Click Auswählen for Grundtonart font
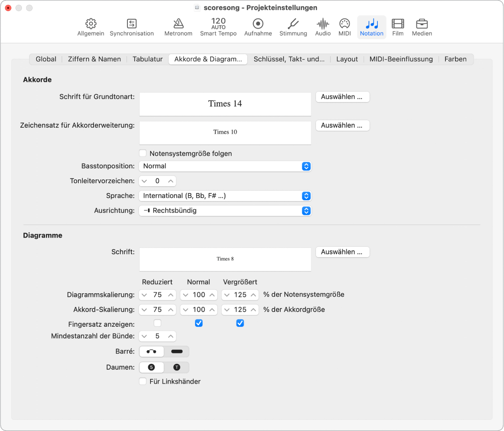504x431 pixels. [342, 97]
